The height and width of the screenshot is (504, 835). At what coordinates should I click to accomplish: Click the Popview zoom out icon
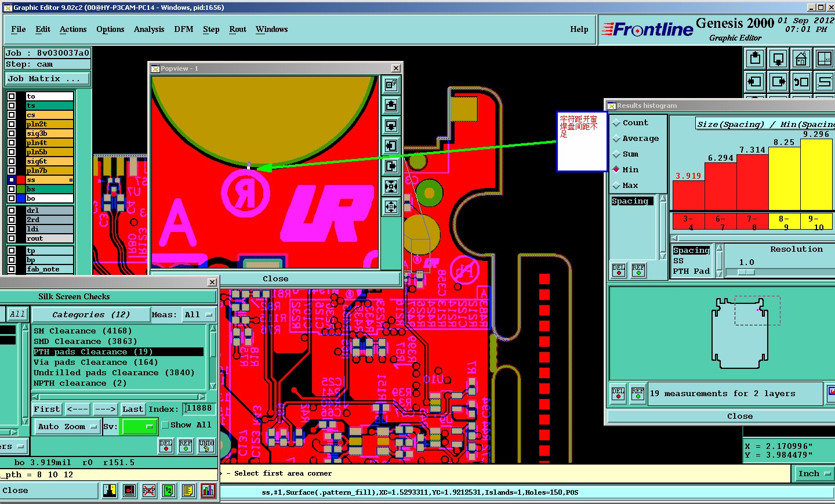[x=391, y=206]
